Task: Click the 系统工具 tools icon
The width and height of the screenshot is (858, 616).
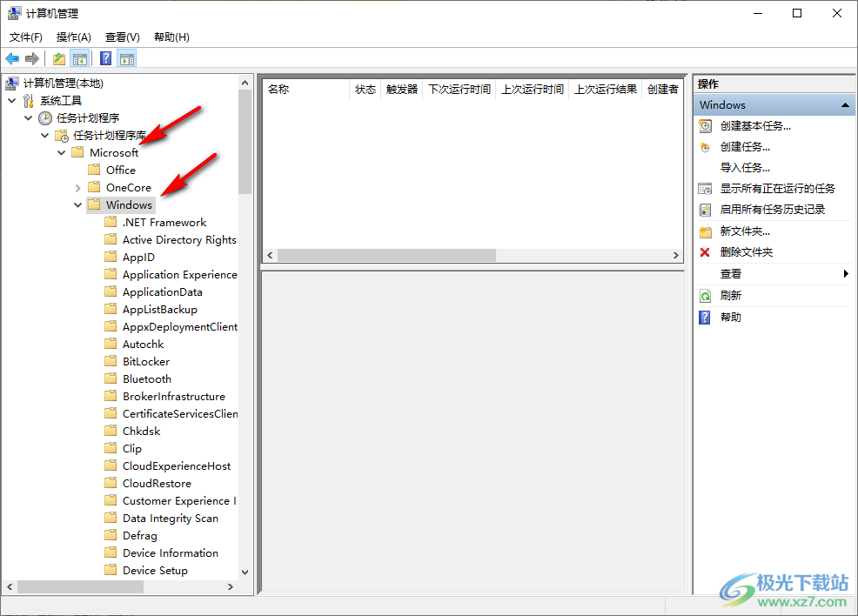Action: coord(29,101)
